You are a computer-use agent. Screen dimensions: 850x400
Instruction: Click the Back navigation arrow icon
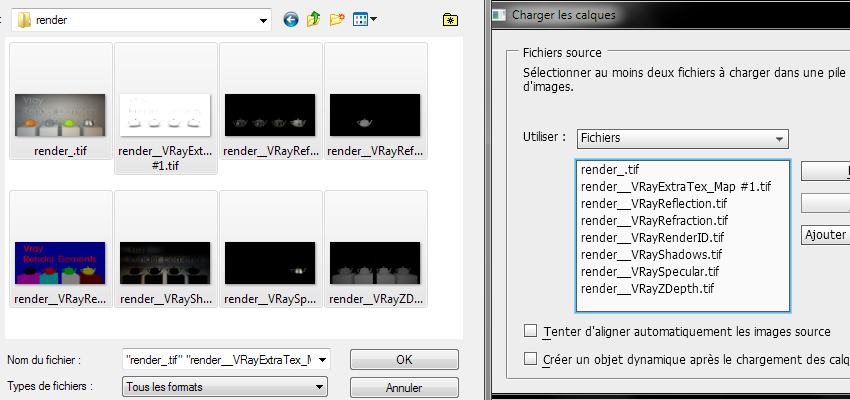coord(291,21)
